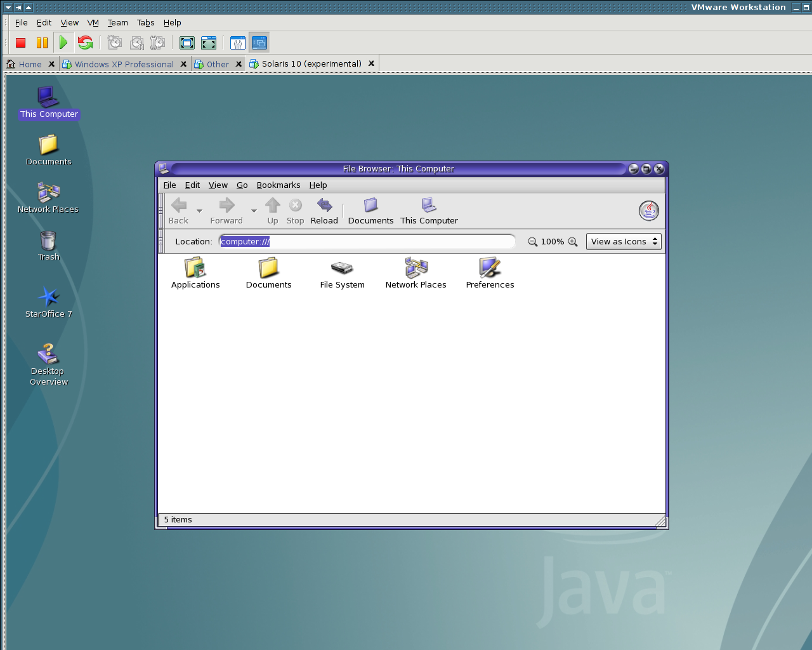812x650 pixels.
Task: Open the Forward history dropdown arrow
Action: pos(254,211)
